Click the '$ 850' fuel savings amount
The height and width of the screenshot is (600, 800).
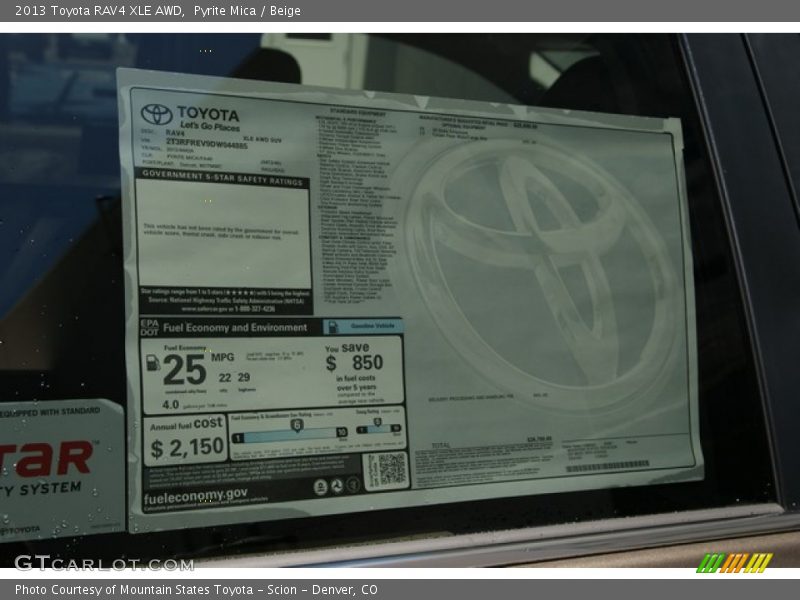click(x=354, y=363)
